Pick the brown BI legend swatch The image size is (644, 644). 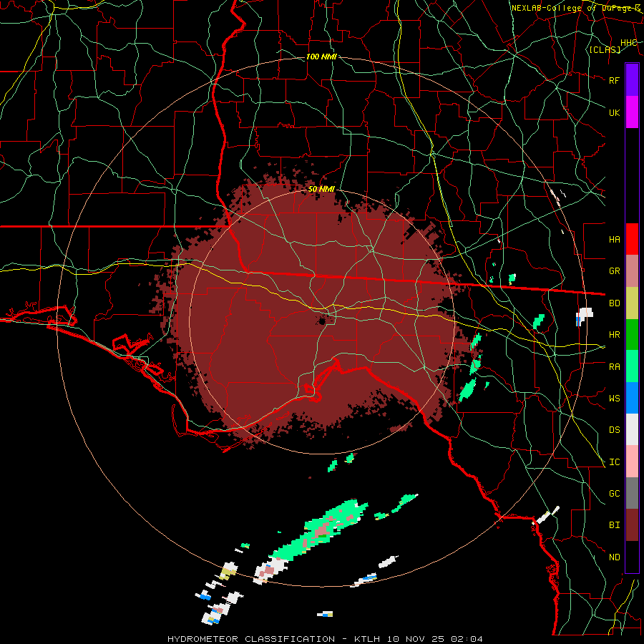(632, 525)
